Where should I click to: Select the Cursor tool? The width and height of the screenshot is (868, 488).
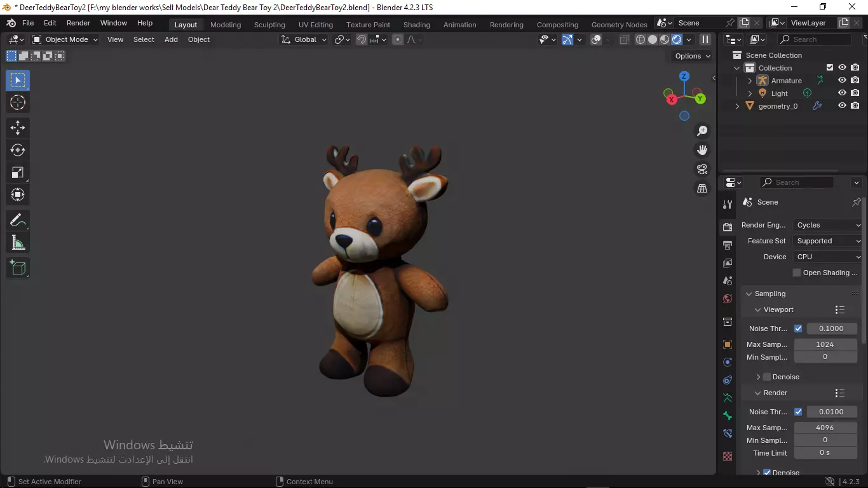[x=18, y=102]
